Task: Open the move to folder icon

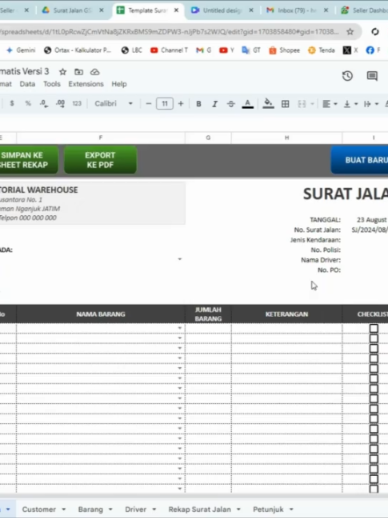Action: click(79, 72)
